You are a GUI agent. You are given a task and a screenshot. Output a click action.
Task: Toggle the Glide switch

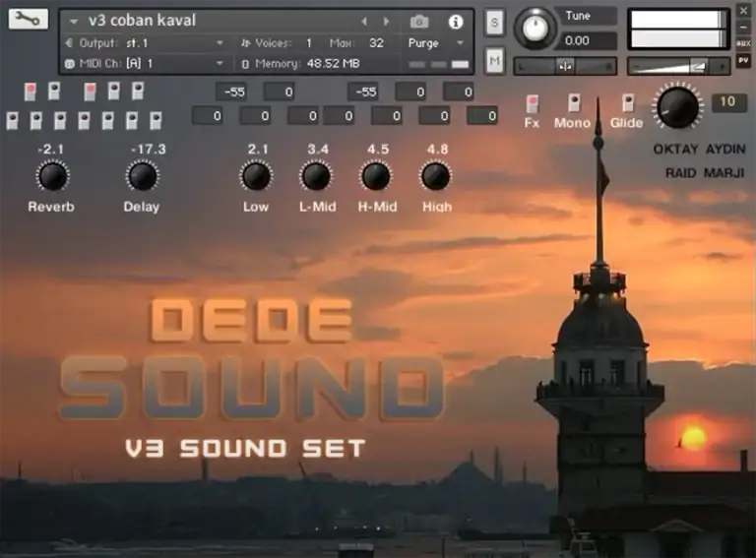[628, 103]
